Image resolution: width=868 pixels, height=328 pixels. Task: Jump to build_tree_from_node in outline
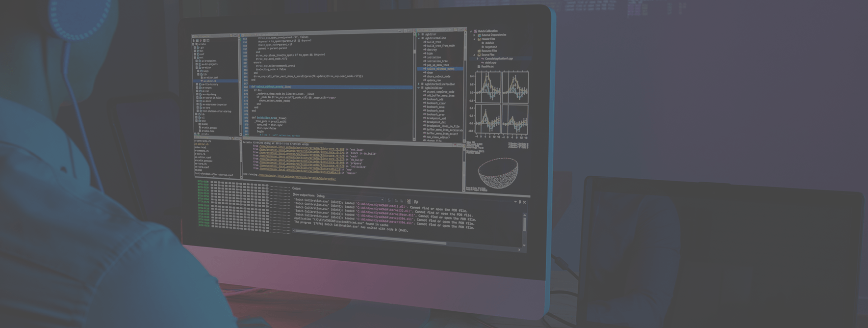pyautogui.click(x=441, y=46)
